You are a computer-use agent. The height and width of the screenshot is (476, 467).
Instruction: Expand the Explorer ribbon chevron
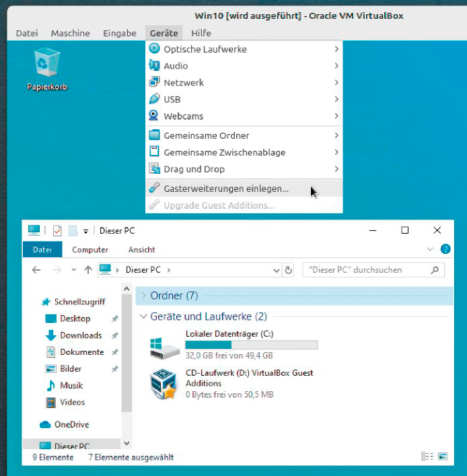tap(430, 249)
